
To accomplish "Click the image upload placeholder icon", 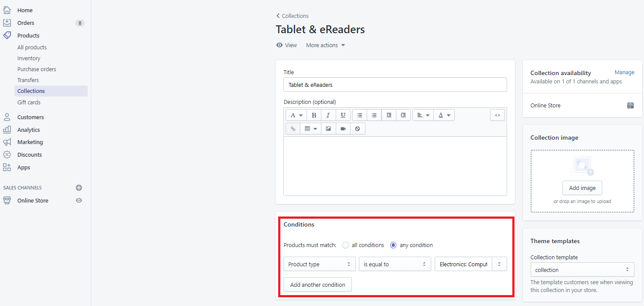I will (583, 166).
